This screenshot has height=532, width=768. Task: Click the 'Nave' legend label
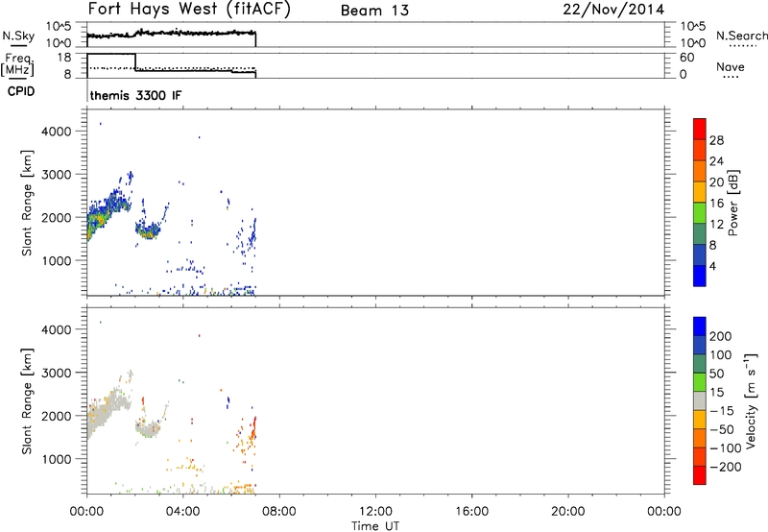click(731, 67)
